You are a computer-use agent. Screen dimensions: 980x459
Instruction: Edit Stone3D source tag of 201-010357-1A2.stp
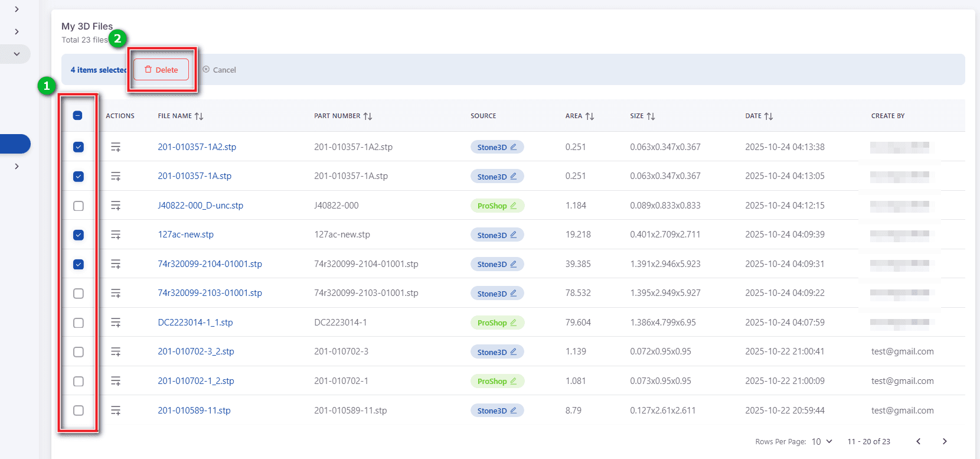[x=514, y=147]
